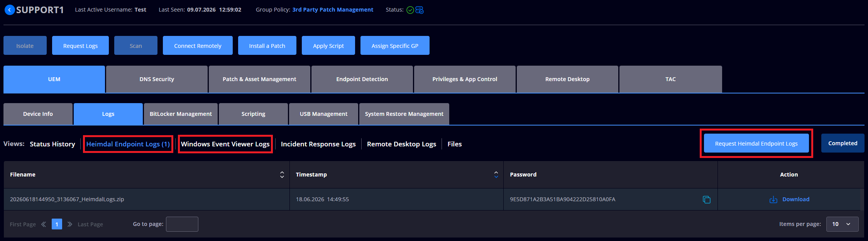Open the UEM tab
The image size is (868, 241).
pyautogui.click(x=54, y=79)
